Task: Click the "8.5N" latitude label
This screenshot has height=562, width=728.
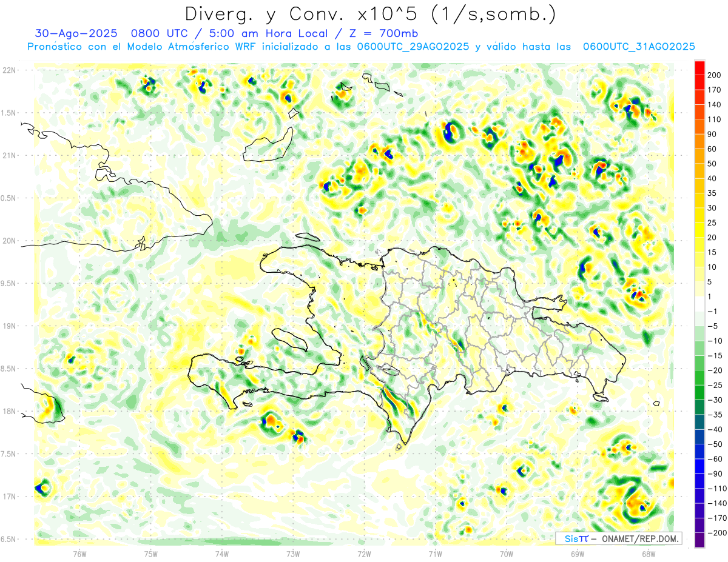Action: pos(9,369)
